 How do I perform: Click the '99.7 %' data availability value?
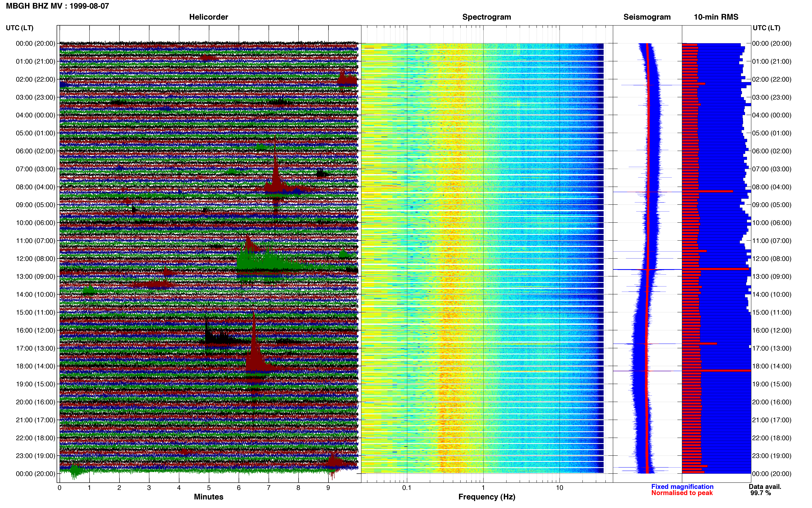click(x=761, y=493)
